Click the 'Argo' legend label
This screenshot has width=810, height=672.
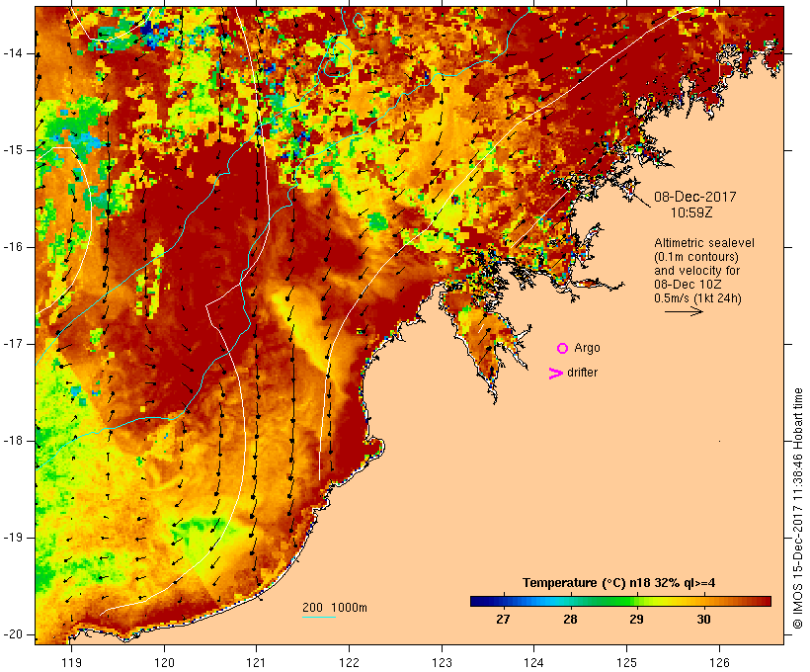tap(587, 349)
